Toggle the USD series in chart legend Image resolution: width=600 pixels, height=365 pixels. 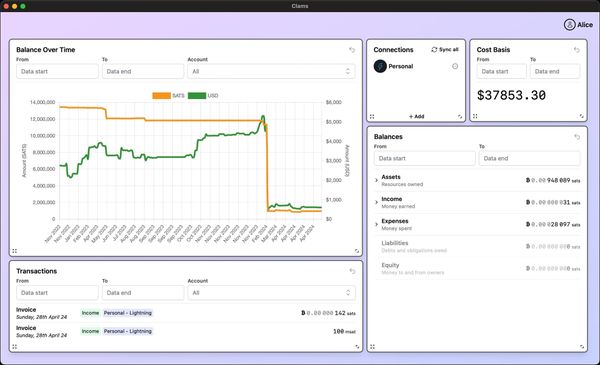tap(203, 96)
